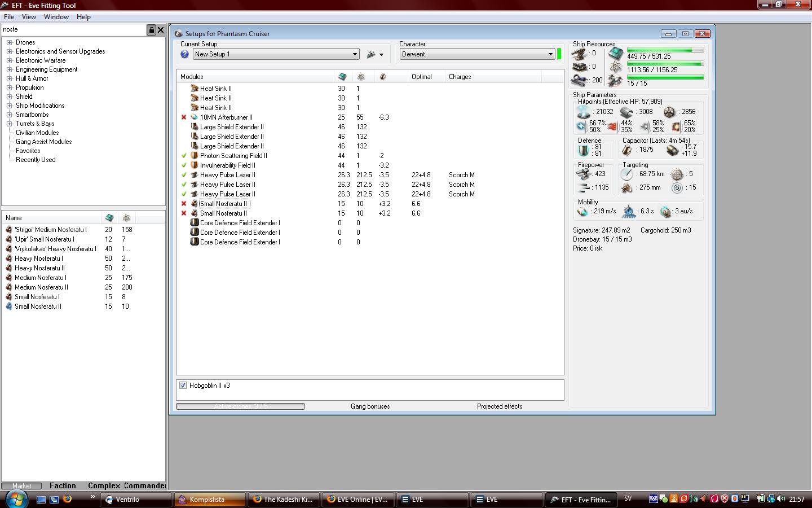
Task: Click the hull hitpoints icon showing 2856
Action: [x=669, y=112]
